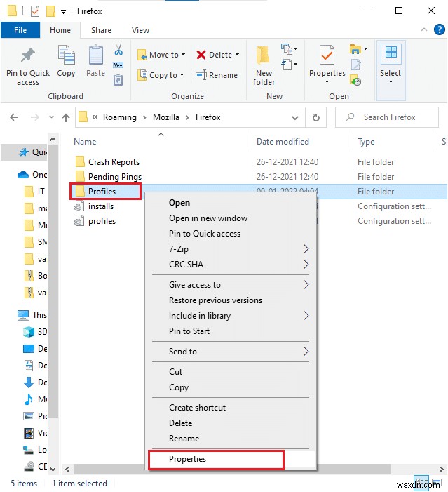Click the History icon in Open group
Screen dimensions: 448x492
point(355,80)
